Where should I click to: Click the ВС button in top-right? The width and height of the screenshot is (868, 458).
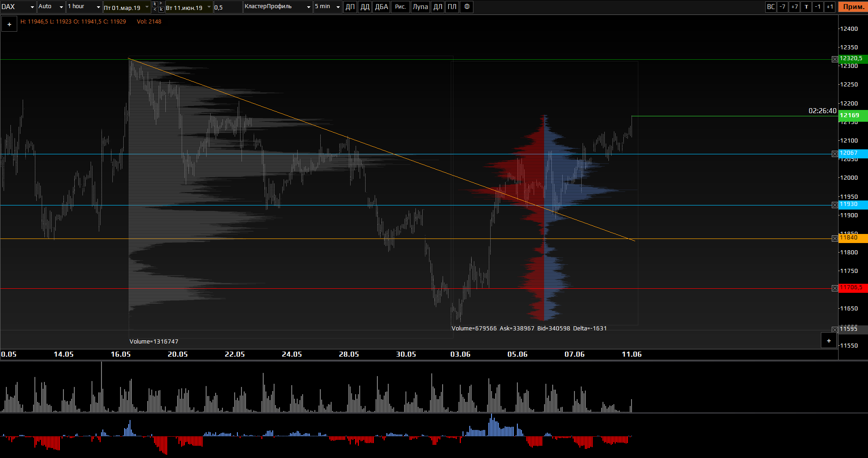[x=771, y=7]
